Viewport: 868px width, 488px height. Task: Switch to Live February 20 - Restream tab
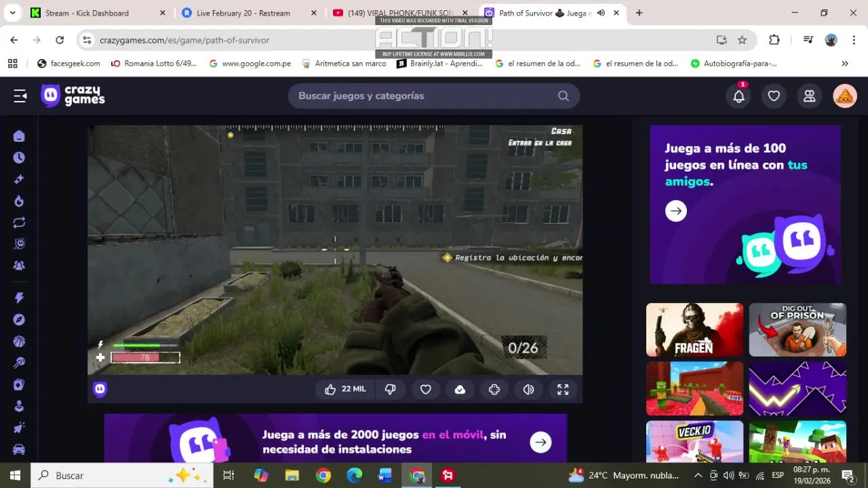[248, 13]
